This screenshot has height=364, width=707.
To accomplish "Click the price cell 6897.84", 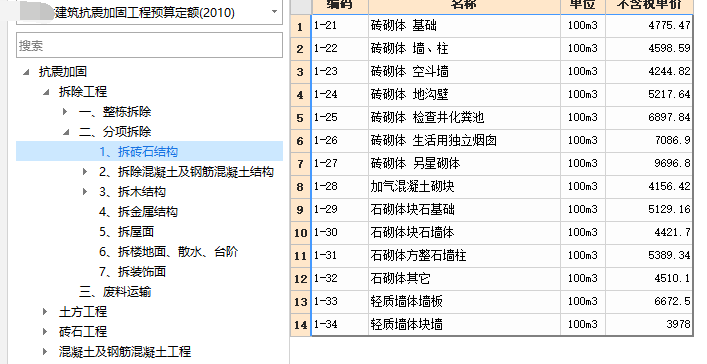I will (x=649, y=118).
